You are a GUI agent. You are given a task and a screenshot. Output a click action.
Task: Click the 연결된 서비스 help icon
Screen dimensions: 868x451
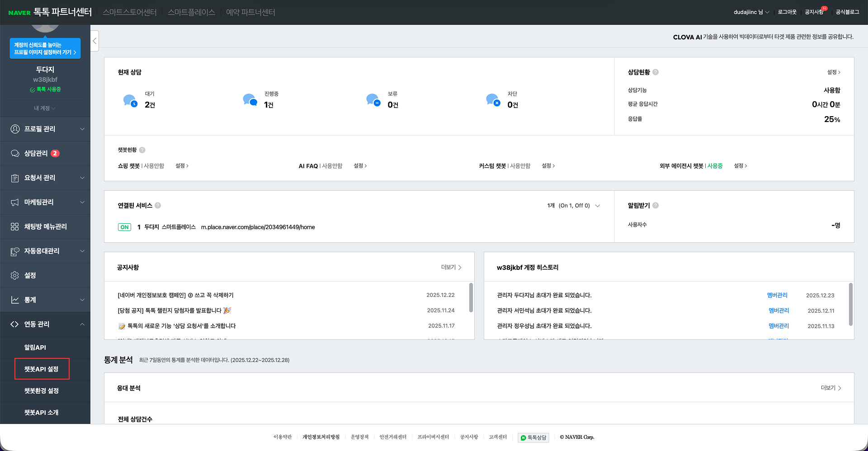click(158, 205)
